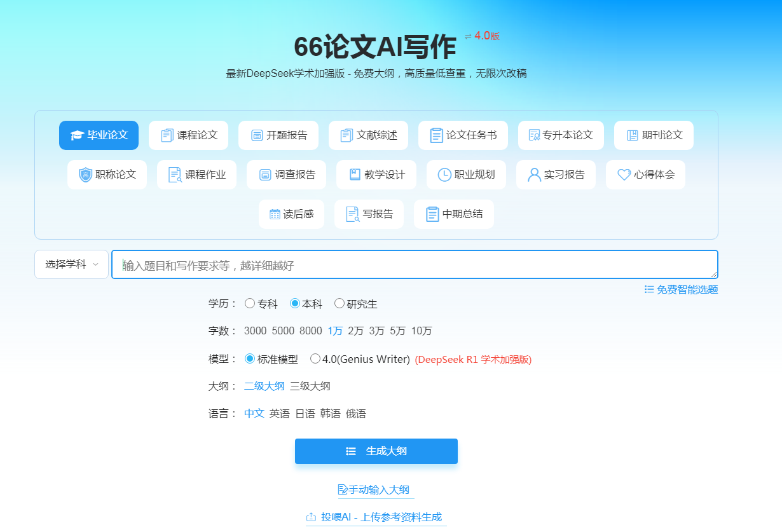Viewport: 782px width, 532px height.
Task: Click the graduation cap icon for 毕业论文
Action: 77,135
